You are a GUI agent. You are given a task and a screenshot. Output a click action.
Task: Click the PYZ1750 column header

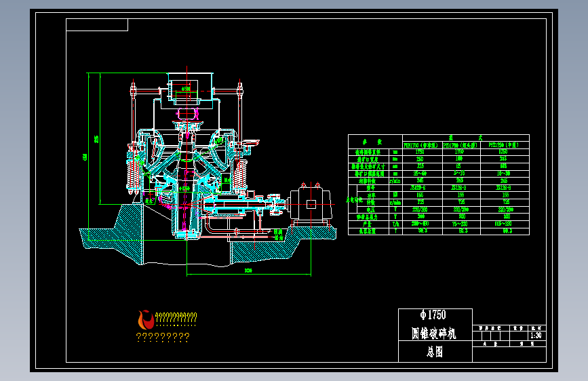[503, 145]
